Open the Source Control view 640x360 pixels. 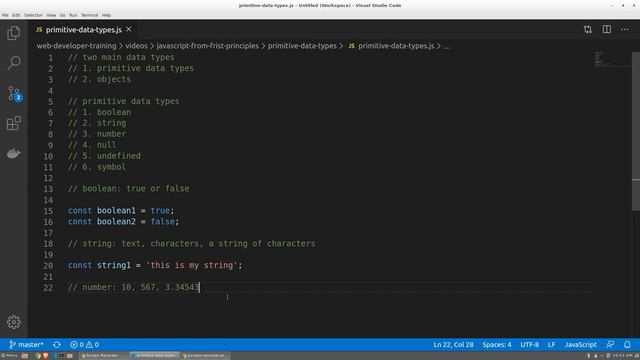pos(14,93)
